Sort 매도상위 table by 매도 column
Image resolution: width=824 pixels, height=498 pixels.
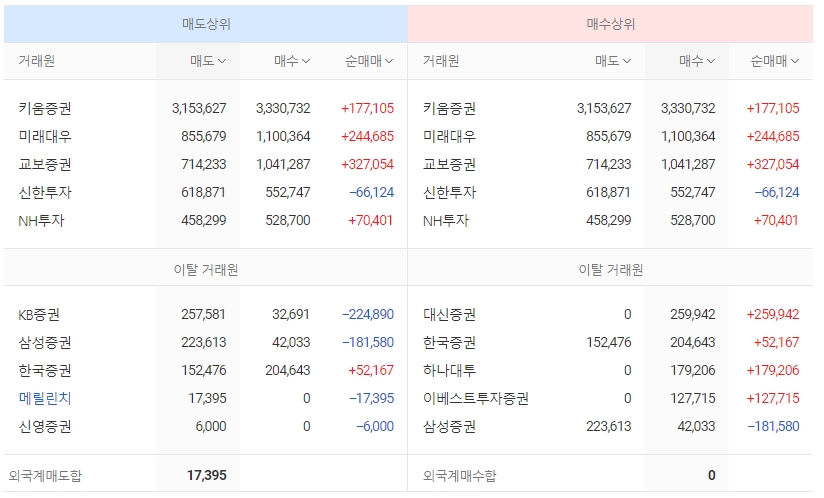pos(208,61)
